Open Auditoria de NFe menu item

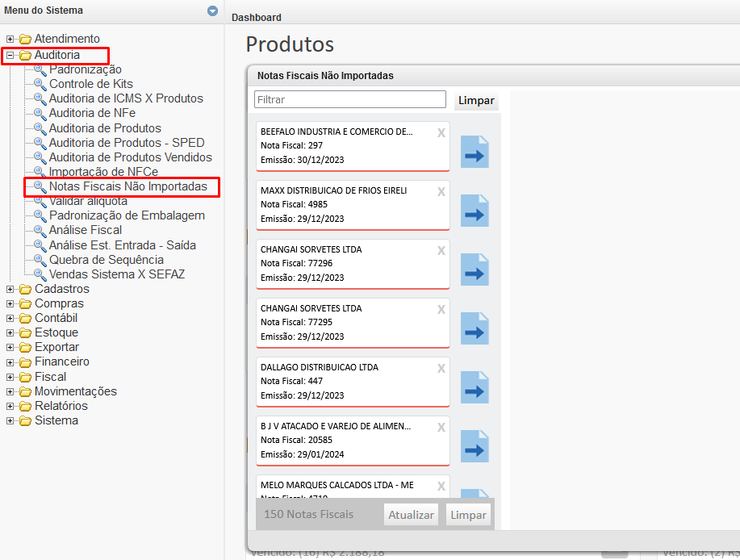[x=92, y=113]
